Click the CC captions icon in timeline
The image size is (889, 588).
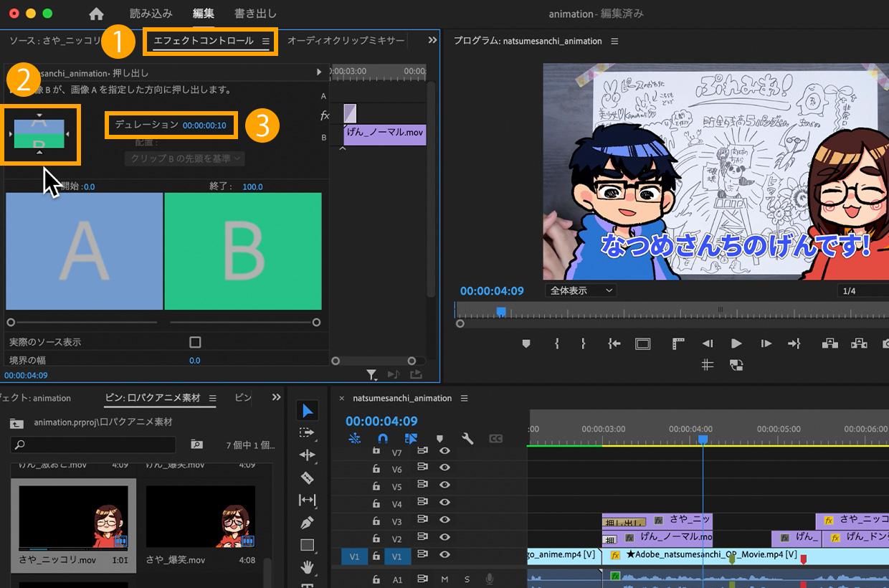(x=495, y=438)
